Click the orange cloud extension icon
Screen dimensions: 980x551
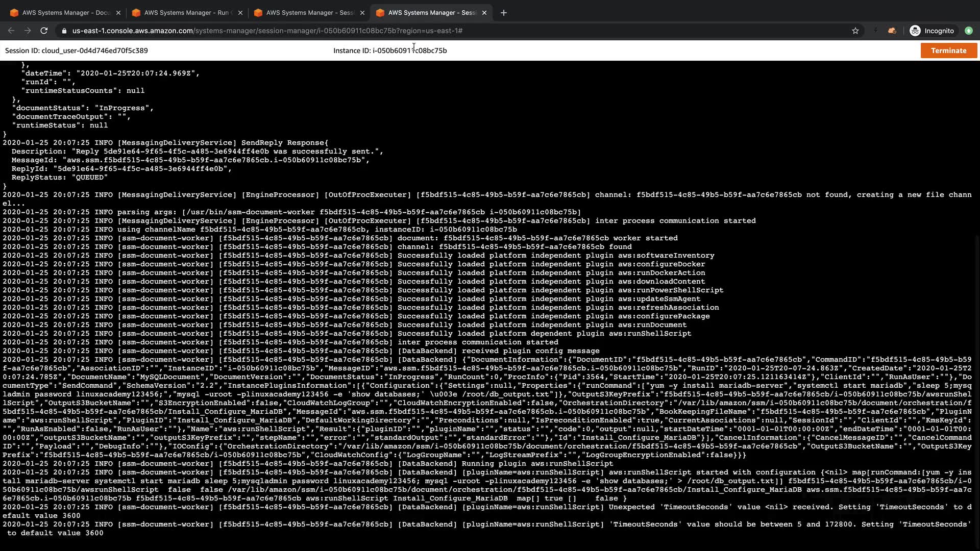pyautogui.click(x=892, y=31)
